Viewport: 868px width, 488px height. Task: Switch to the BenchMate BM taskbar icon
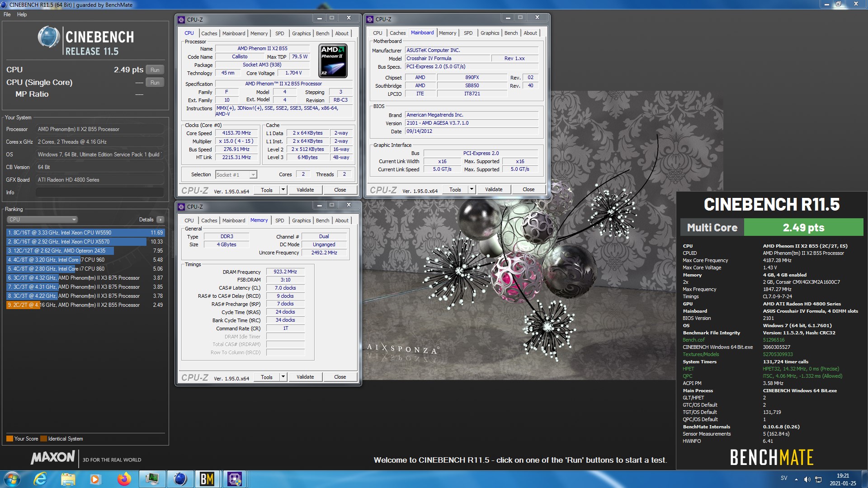[207, 479]
